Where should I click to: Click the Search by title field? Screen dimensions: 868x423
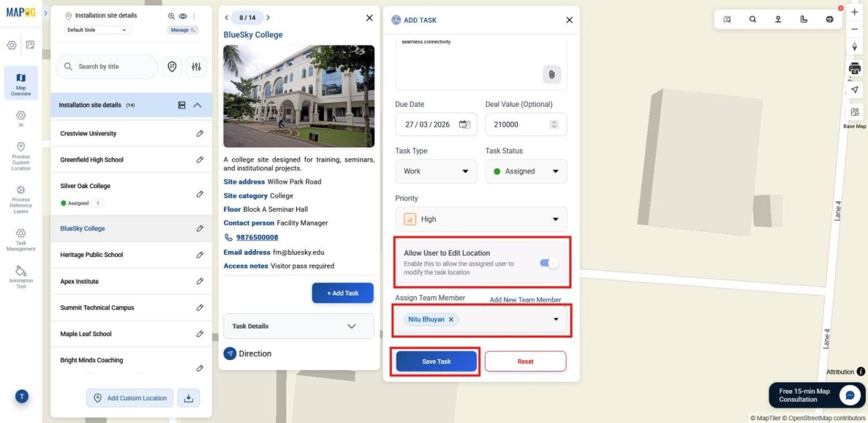coord(106,66)
